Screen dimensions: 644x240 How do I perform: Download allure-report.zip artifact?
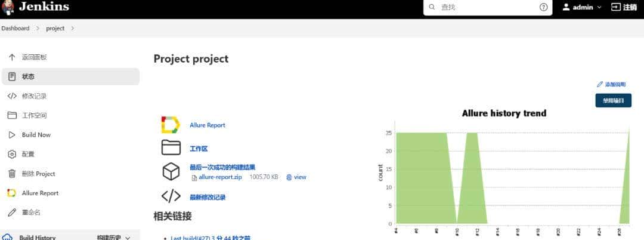(220, 177)
